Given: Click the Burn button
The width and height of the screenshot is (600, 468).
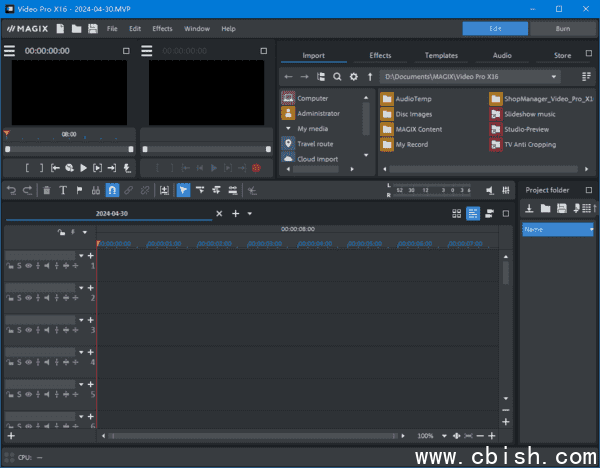Looking at the screenshot, I should [x=562, y=29].
